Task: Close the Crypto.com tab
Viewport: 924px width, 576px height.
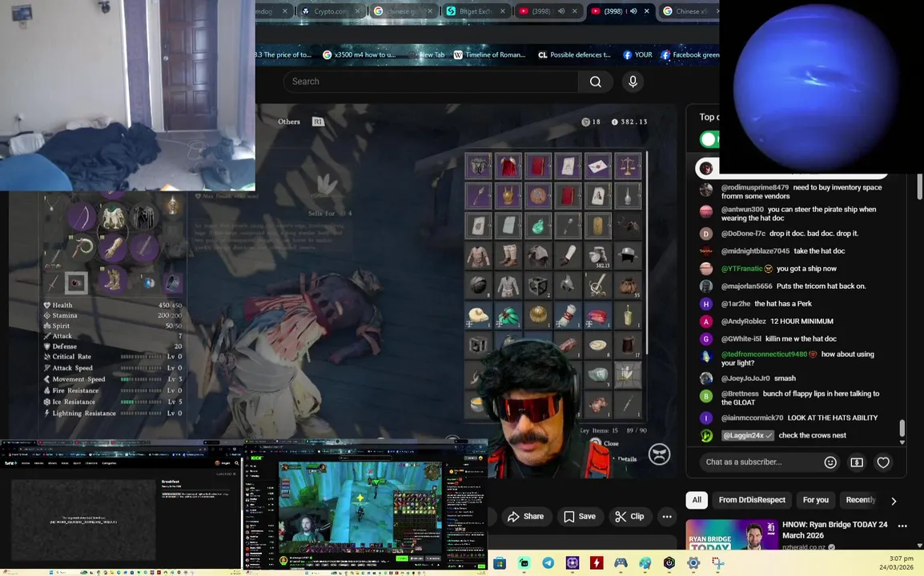Action: 357,11
